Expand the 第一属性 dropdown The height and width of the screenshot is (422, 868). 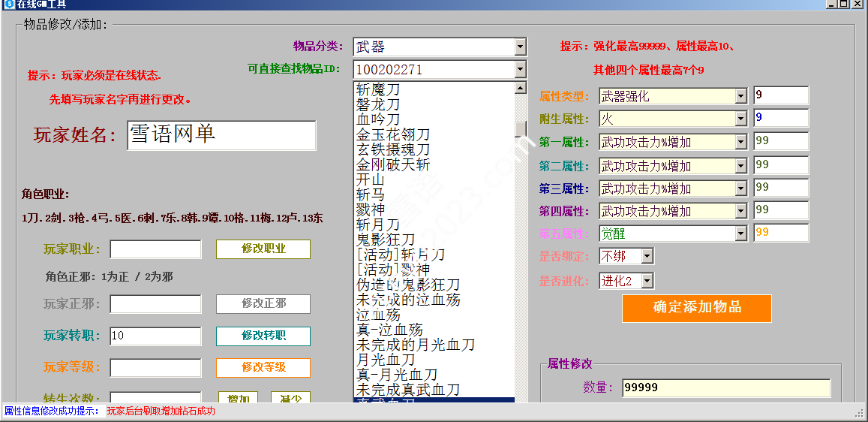[x=740, y=142]
